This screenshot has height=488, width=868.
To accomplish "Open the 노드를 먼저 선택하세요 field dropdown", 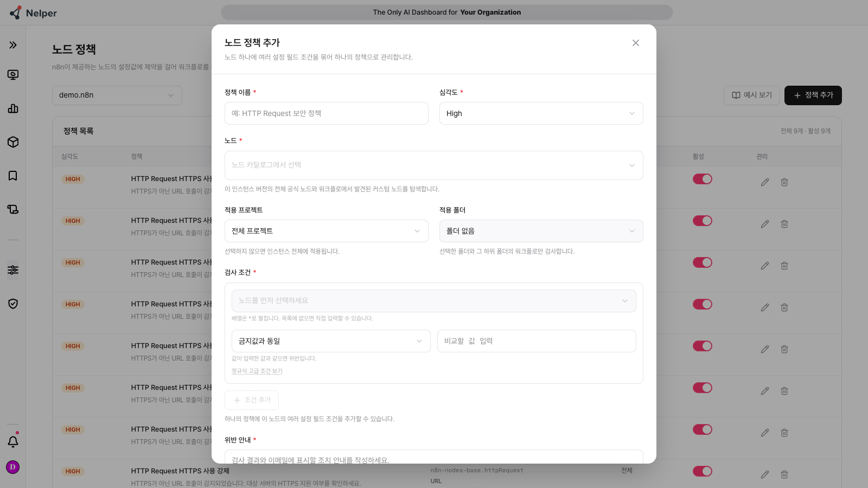I will 434,301.
